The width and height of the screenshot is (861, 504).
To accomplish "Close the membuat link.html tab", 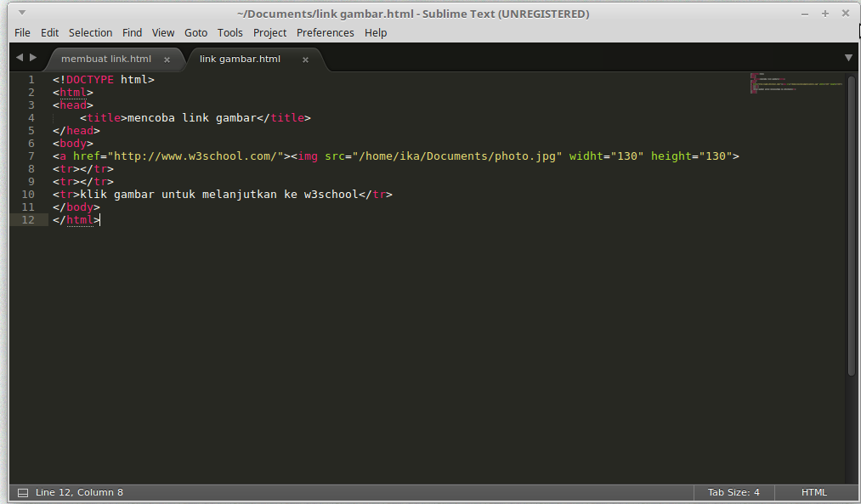I will [x=167, y=59].
